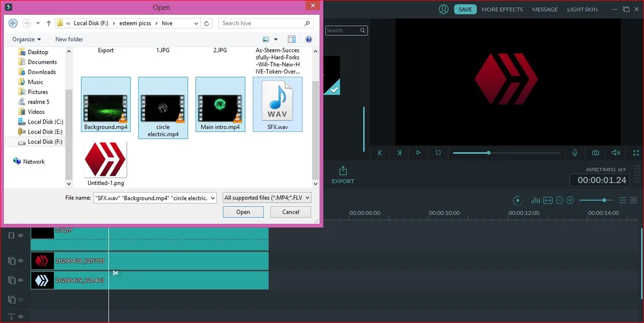Toggle visibility of the main video track
Screen dimensions: 644x323
tap(21, 235)
